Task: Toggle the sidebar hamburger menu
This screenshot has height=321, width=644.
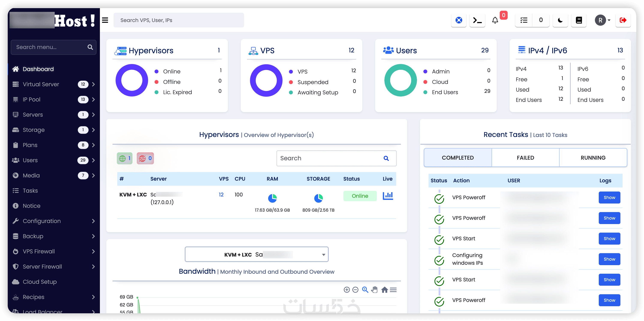Action: coord(105,20)
